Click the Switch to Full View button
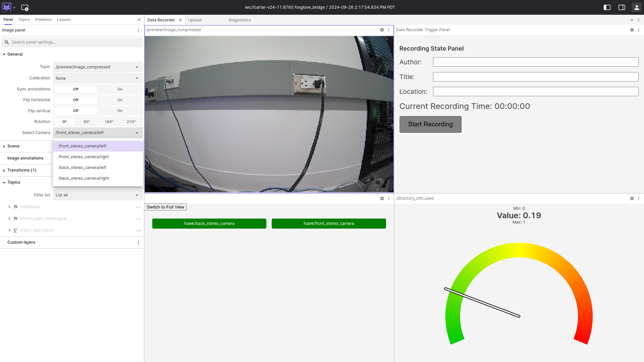This screenshot has height=362, width=644. point(165,207)
